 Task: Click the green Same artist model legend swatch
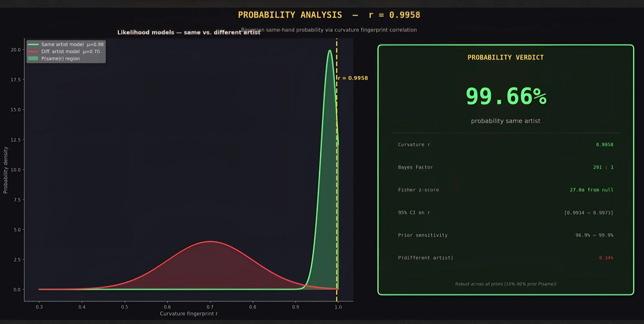coord(33,45)
